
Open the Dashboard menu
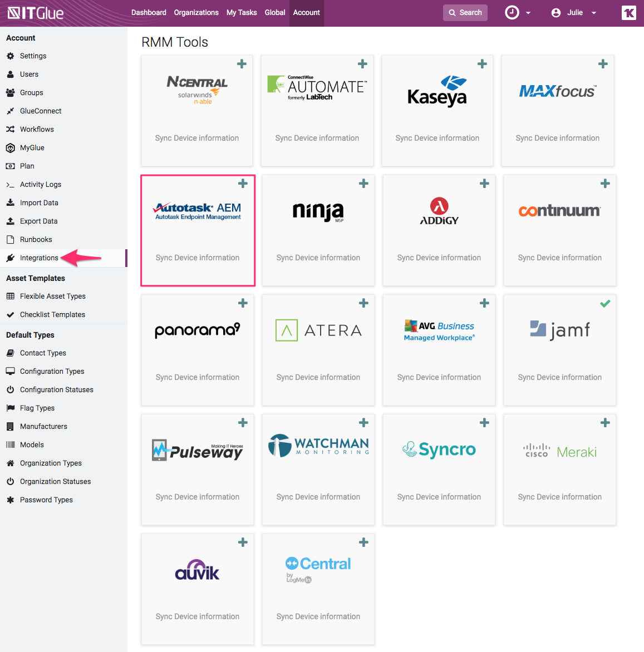tap(149, 12)
